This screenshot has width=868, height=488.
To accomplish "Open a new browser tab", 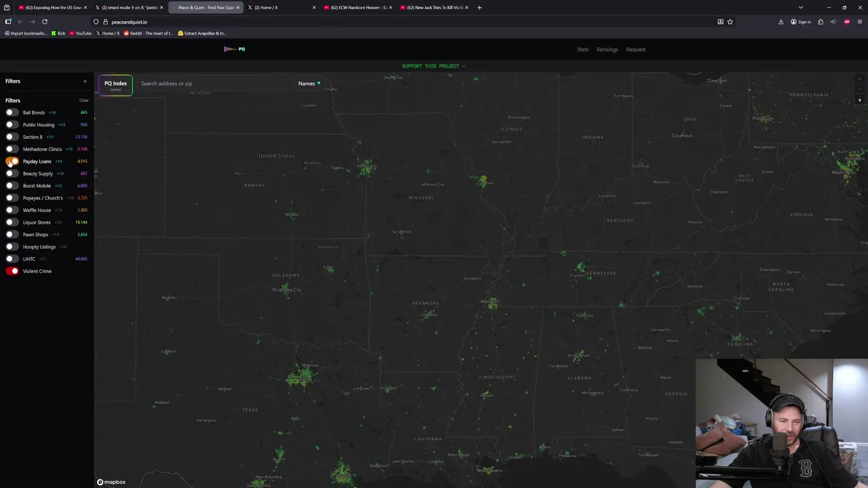I will [479, 7].
